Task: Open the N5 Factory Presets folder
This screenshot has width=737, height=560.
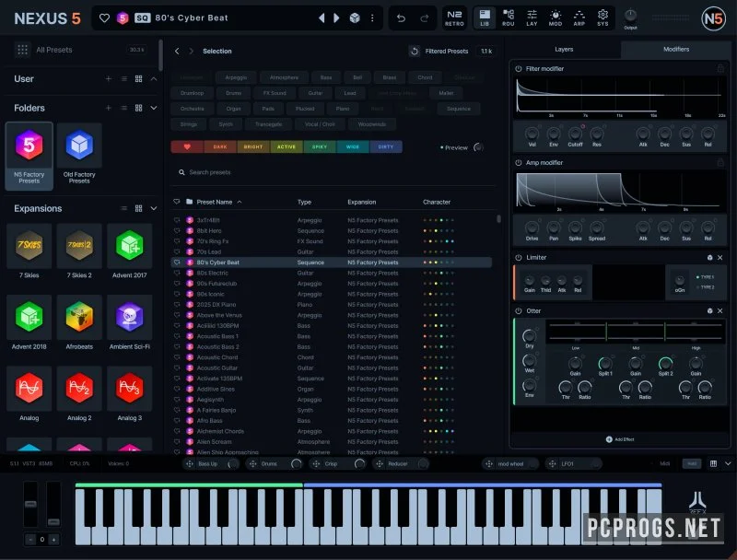Action: coord(29,156)
